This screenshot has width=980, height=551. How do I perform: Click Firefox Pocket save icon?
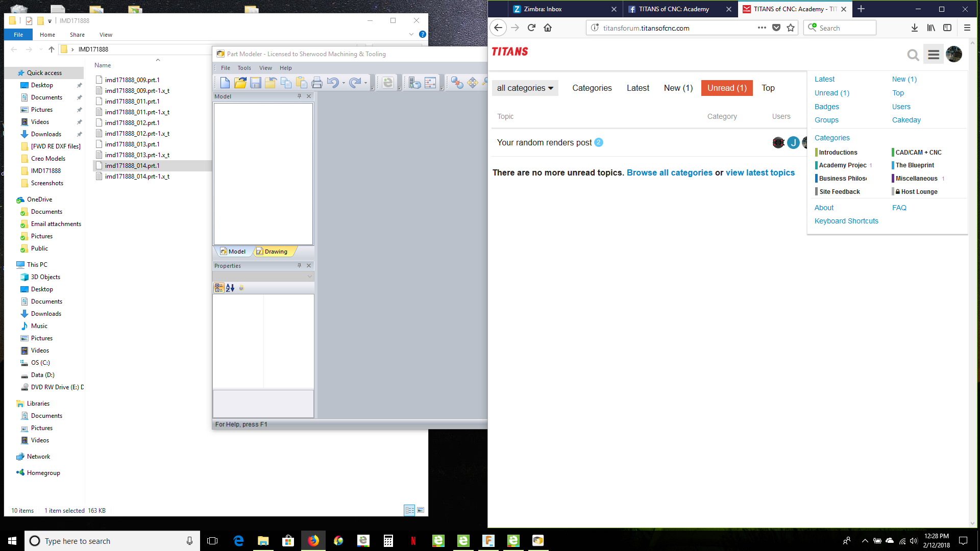tap(776, 28)
